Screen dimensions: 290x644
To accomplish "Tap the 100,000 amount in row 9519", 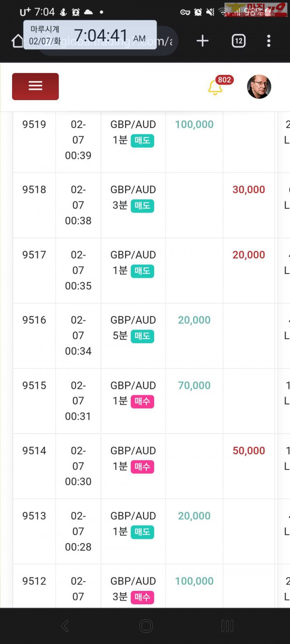I will 194,124.
